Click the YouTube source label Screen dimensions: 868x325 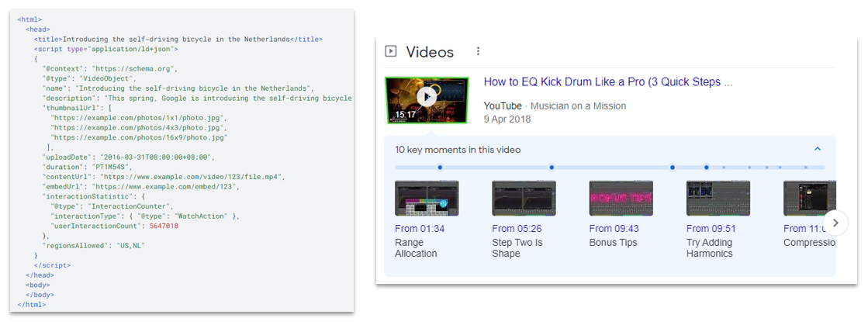(503, 105)
